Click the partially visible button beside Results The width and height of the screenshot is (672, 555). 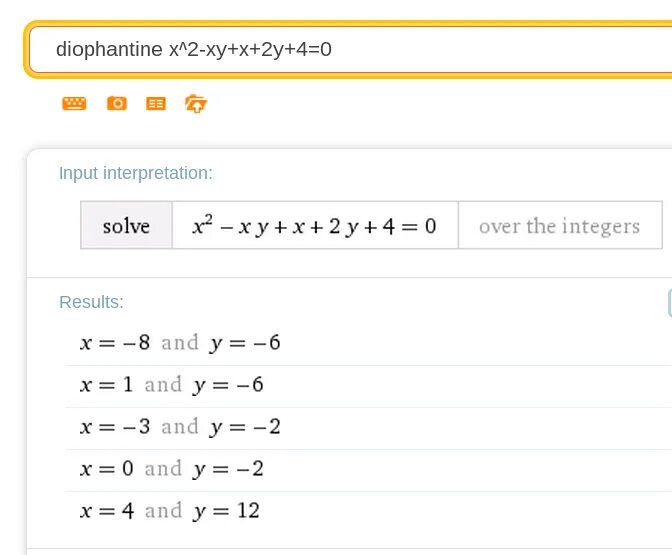(x=670, y=303)
